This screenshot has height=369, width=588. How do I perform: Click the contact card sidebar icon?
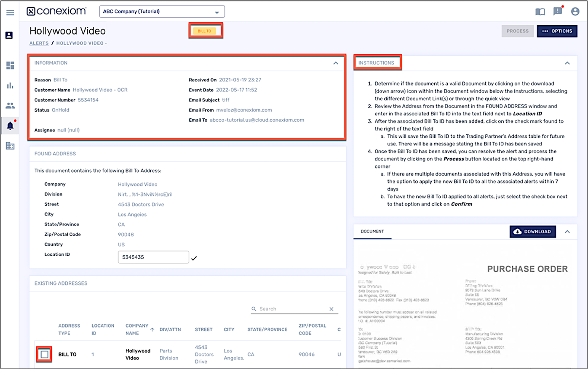pos(9,35)
